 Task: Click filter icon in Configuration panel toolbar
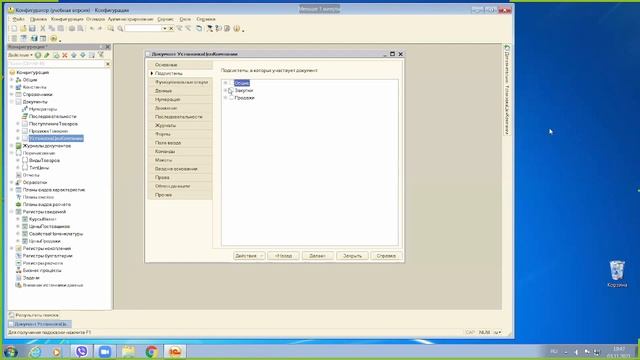(x=101, y=55)
